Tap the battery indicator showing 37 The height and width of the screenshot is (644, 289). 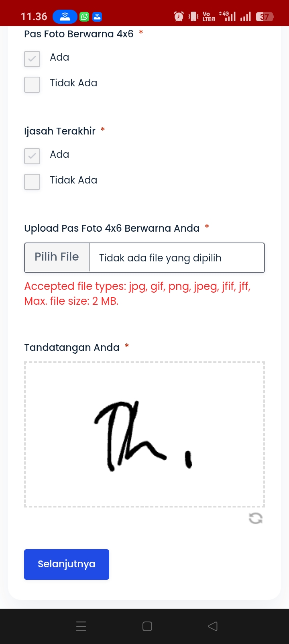tap(265, 16)
